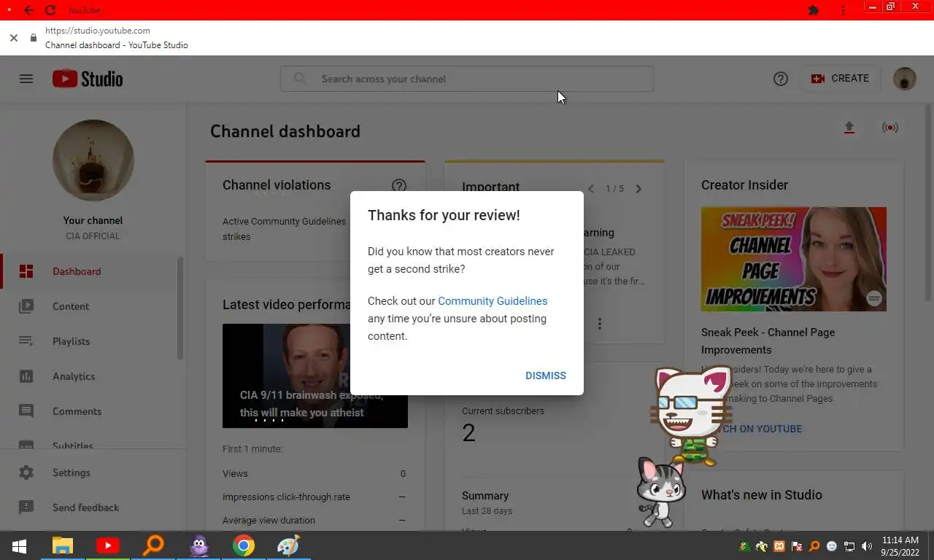Open the Windows Start button

19,546
